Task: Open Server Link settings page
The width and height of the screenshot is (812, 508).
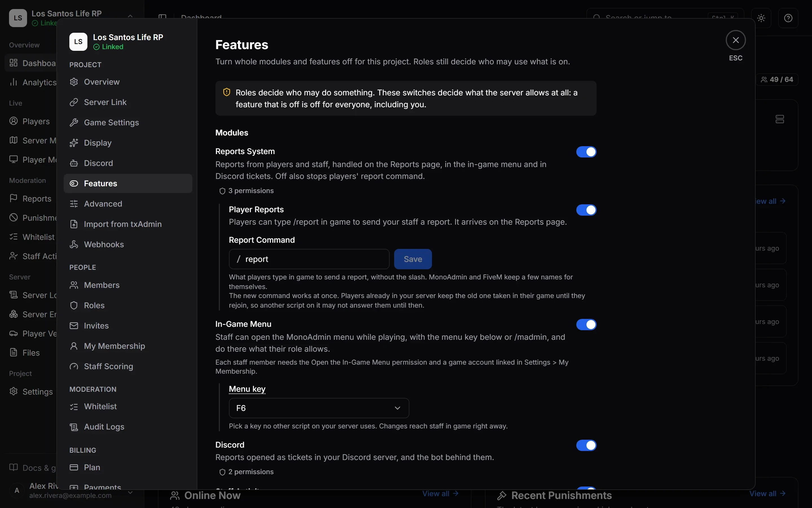Action: click(128, 102)
